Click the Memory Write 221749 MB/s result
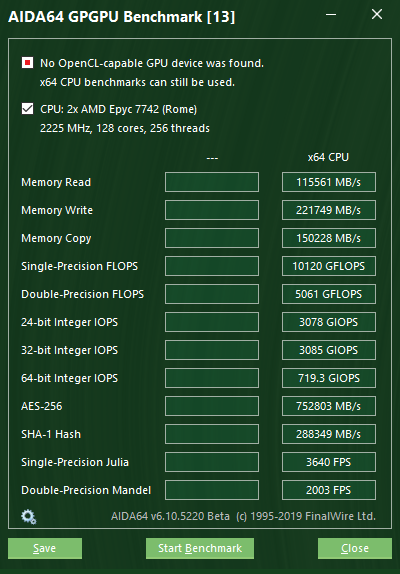Image resolution: width=400 pixels, height=574 pixels. (x=329, y=210)
